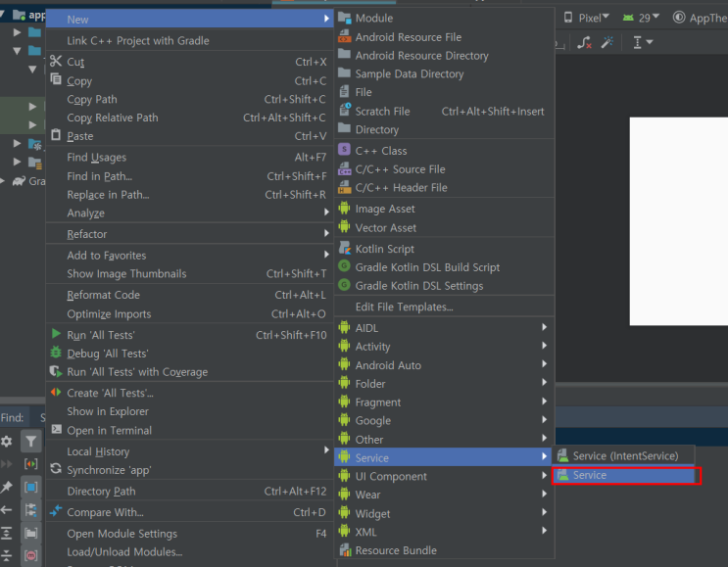
Task: Open the Find panel settings gear
Action: 7,441
